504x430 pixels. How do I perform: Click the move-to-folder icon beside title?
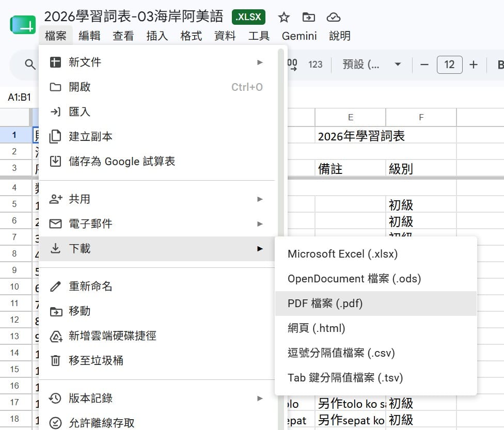pos(309,17)
